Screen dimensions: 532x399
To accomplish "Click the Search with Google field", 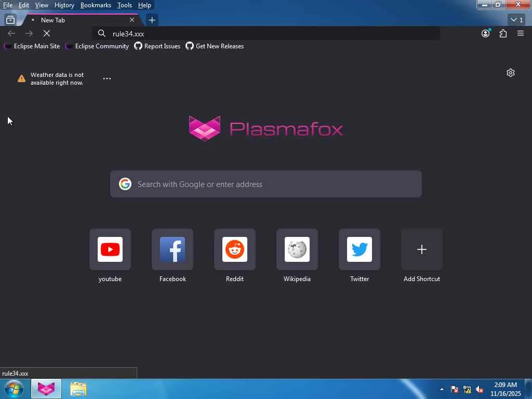I will [x=266, y=184].
